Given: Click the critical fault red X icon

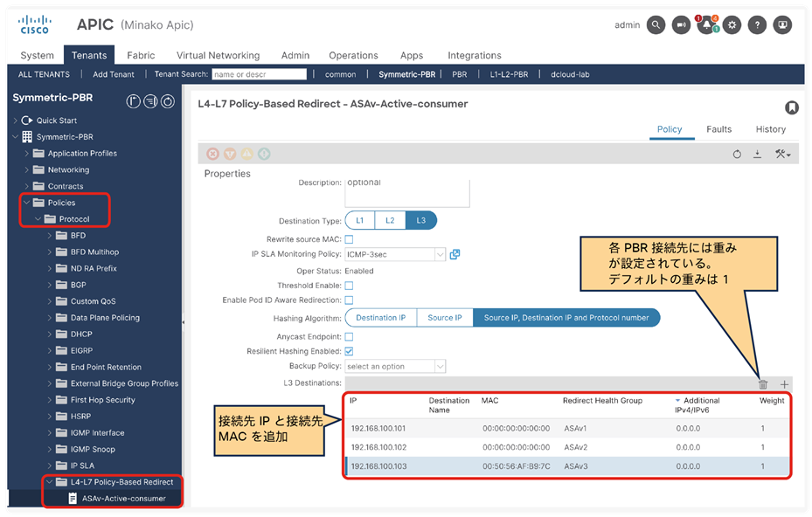Looking at the screenshot, I should click(x=213, y=154).
